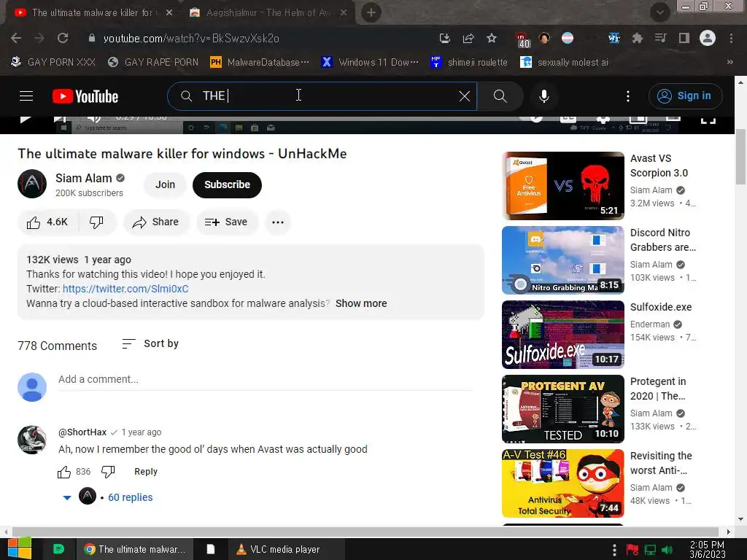Share this page from address bar
Image resolution: width=747 pixels, height=560 pixels.
(x=468, y=38)
